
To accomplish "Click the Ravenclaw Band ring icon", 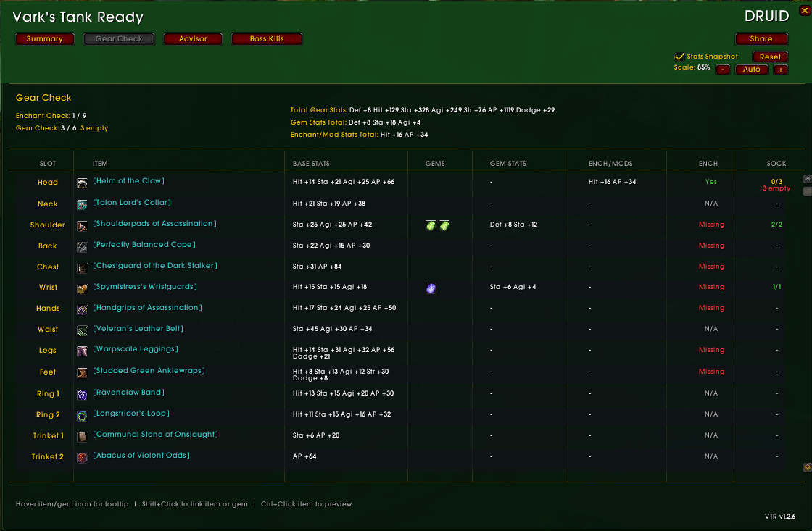I will coord(82,395).
